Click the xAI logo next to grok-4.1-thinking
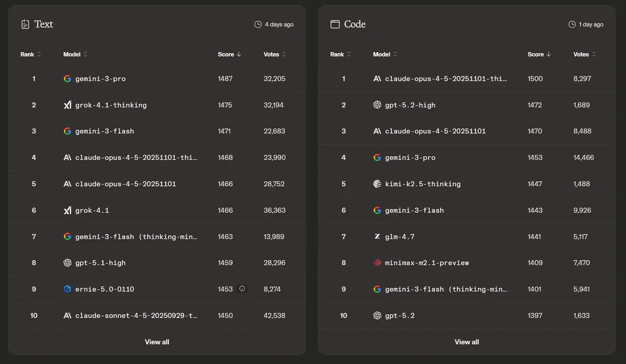626x364 pixels. [x=67, y=105]
